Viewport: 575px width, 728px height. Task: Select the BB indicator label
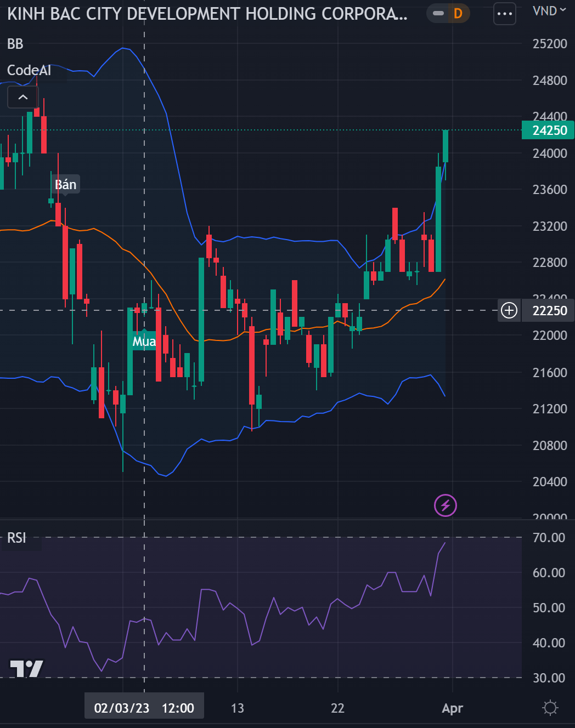(15, 44)
